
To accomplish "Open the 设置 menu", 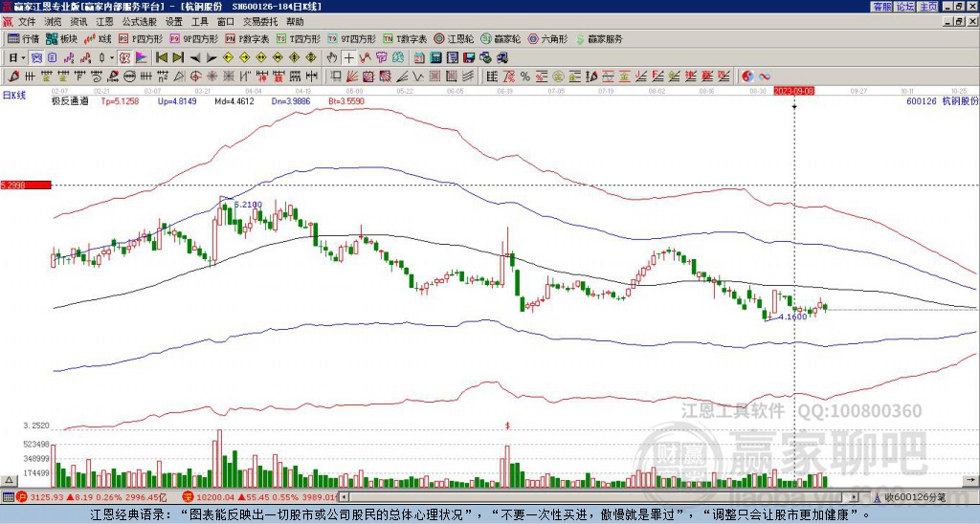I will coord(174,22).
